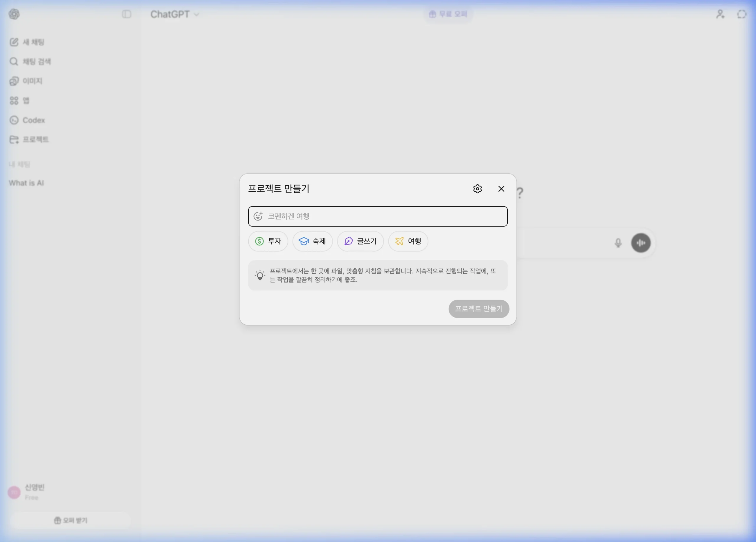Collapse the sidebar panel

(x=126, y=14)
